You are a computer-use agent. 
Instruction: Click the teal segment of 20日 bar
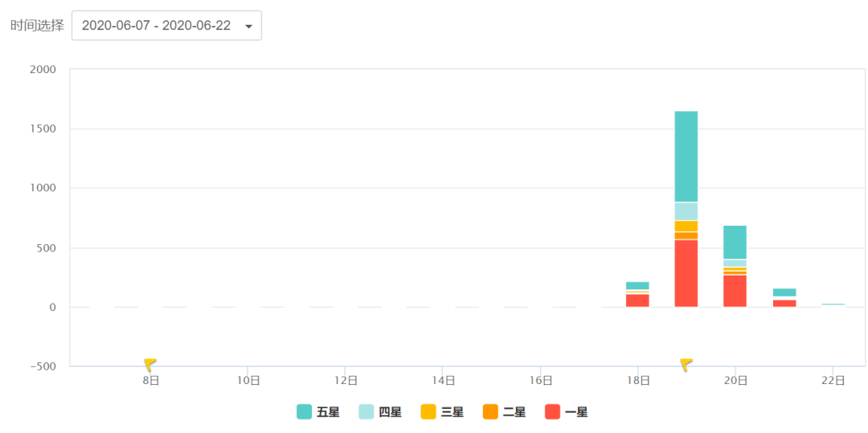point(735,242)
